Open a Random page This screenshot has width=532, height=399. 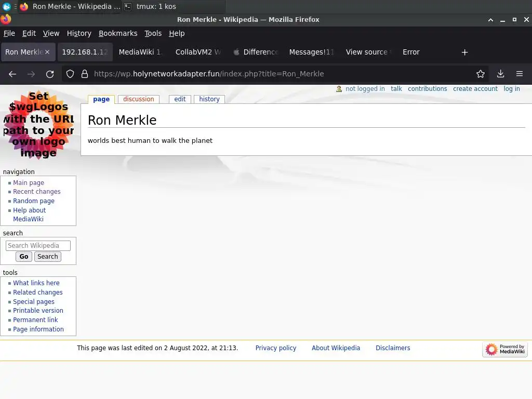(x=34, y=201)
